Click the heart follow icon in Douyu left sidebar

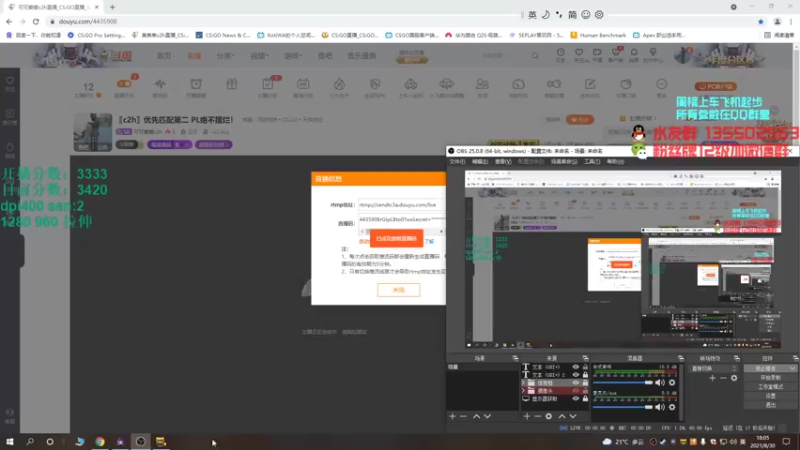pyautogui.click(x=10, y=81)
